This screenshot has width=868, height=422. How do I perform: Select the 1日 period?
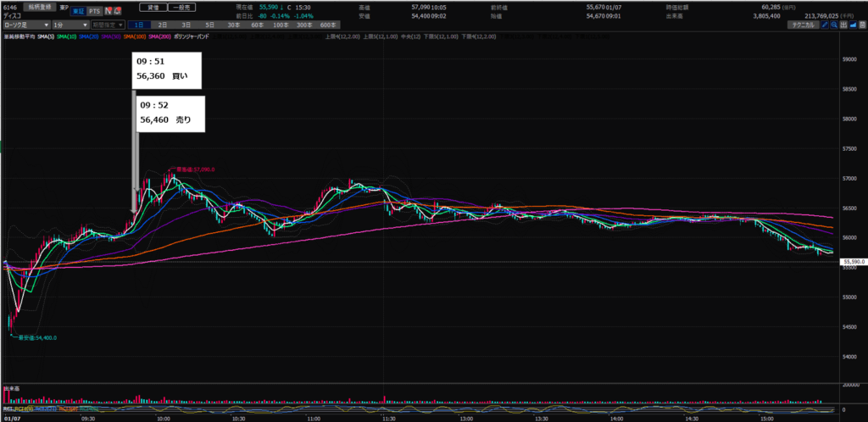point(138,25)
